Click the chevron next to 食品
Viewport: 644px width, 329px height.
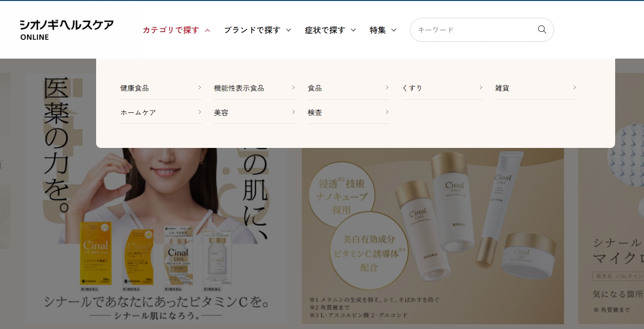(387, 87)
